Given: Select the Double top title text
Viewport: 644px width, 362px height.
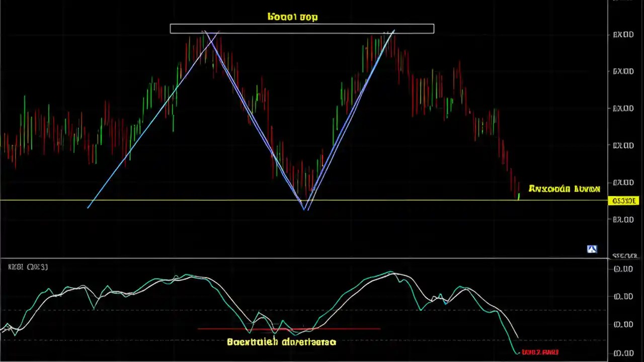Looking at the screenshot, I should (292, 17).
